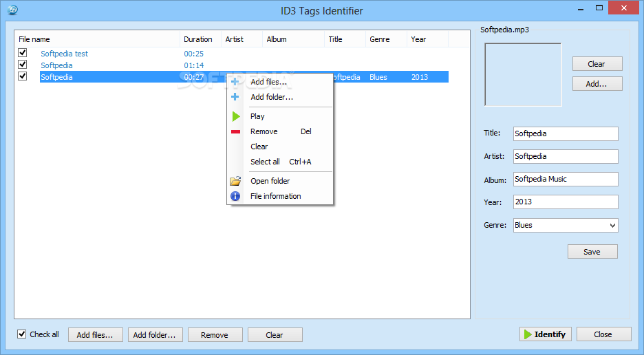Uncheck the checkbox for the 01:14 Softpedia file
Image resolution: width=644 pixels, height=355 pixels.
coord(23,65)
